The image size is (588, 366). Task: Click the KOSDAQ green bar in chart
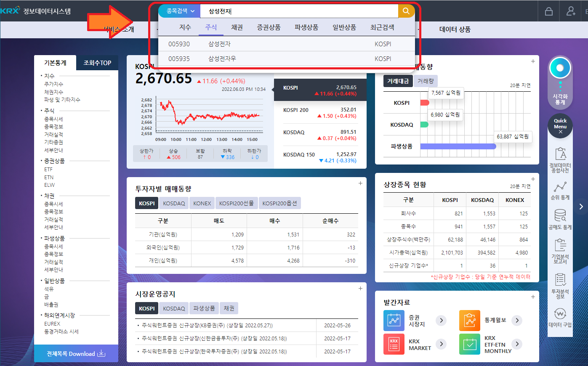(x=424, y=125)
